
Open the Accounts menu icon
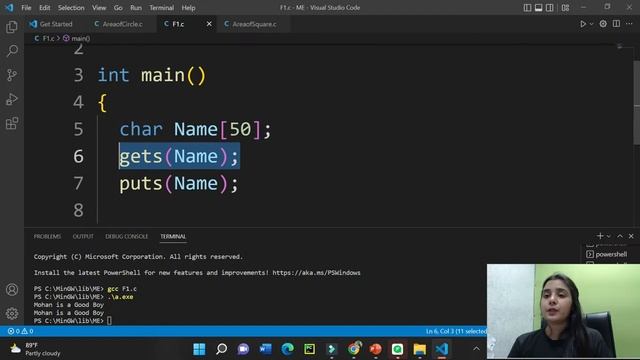(x=12, y=289)
